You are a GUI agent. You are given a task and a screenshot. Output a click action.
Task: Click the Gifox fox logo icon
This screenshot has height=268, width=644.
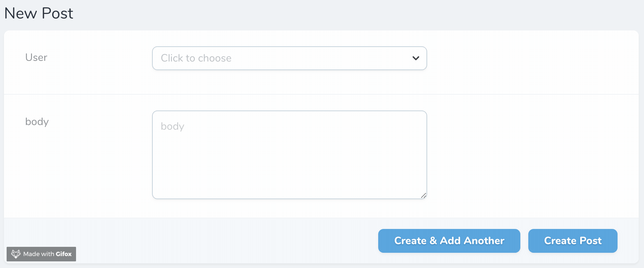[x=16, y=254]
